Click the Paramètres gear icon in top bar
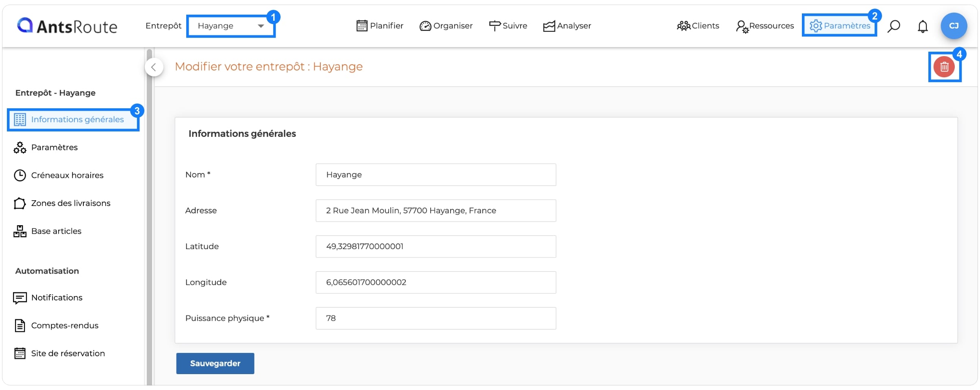This screenshot has width=980, height=390. (x=815, y=26)
